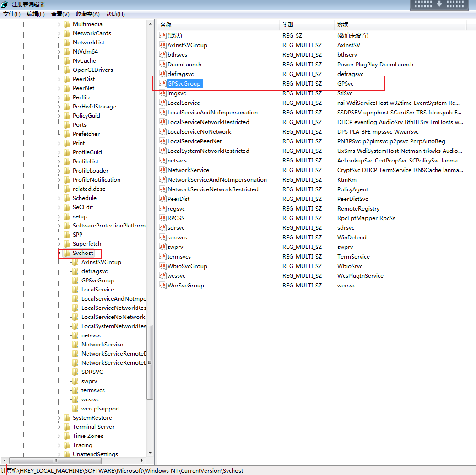Click the DcomLaunch value icon

(162, 64)
